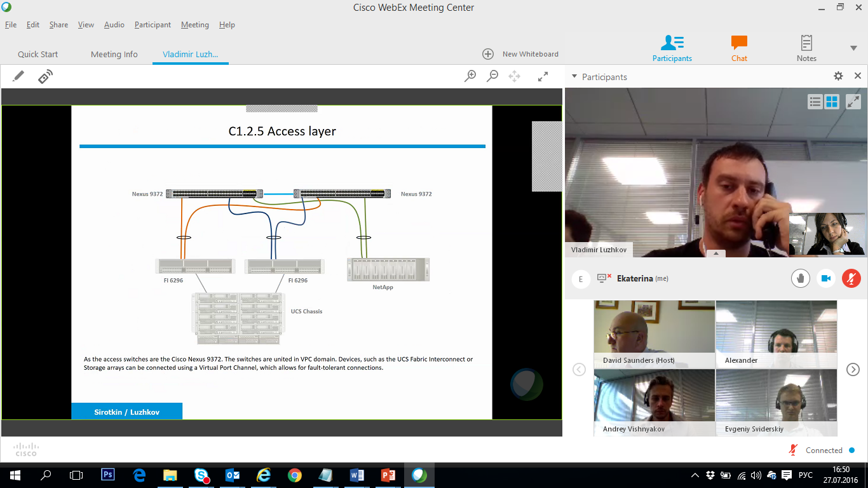Open the Share menu

(58, 25)
